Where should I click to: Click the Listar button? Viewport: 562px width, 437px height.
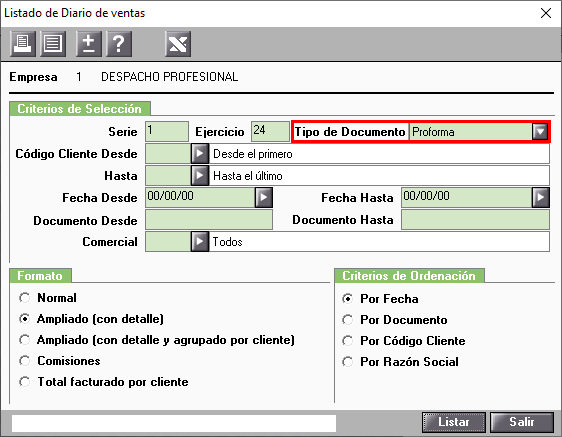(454, 422)
